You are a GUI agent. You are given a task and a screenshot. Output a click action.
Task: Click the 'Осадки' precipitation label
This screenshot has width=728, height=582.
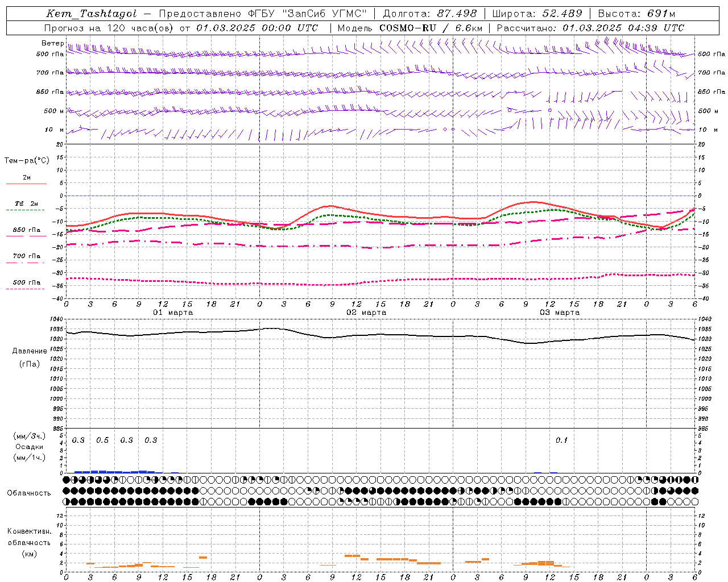click(29, 447)
